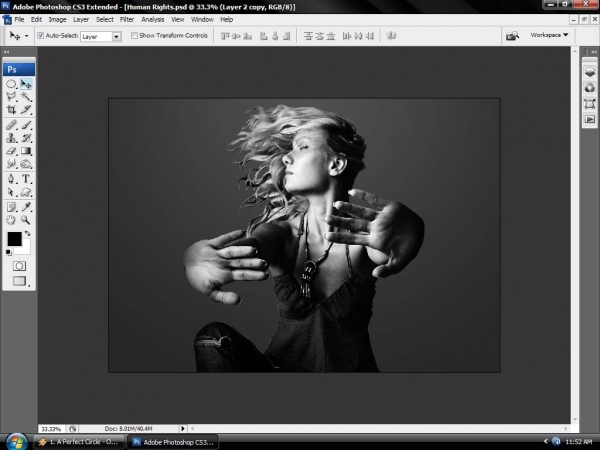
Task: Click the Auto-Align Layers icon
Action: pos(391,36)
